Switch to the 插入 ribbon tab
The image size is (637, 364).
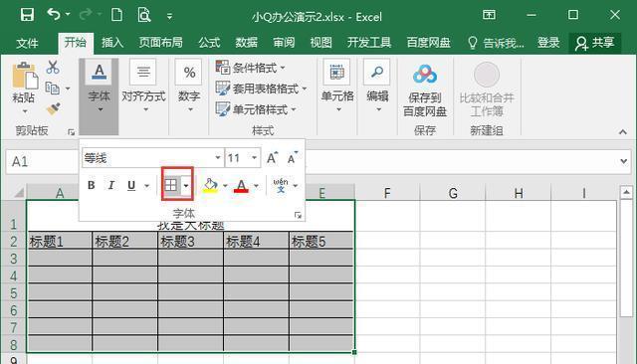click(112, 43)
